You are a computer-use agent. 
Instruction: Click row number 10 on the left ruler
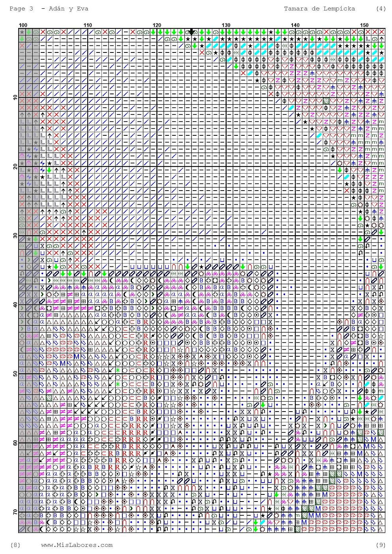pos(15,97)
